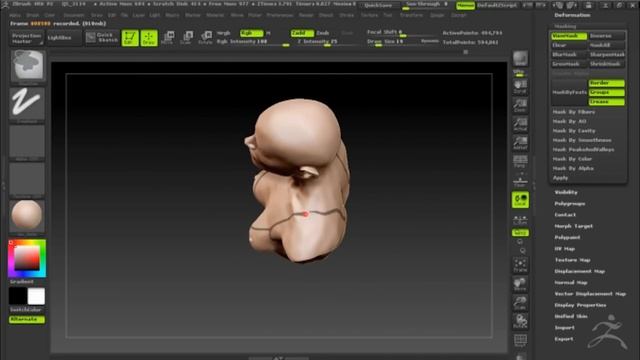Viewport: 640px width, 360px height.
Task: Pick a color in the color picker
Action: click(x=27, y=258)
